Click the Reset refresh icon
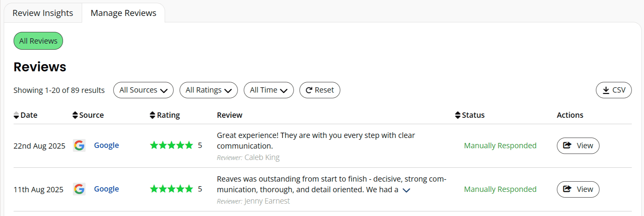Image resolution: width=644 pixels, height=216 pixels. tap(308, 90)
